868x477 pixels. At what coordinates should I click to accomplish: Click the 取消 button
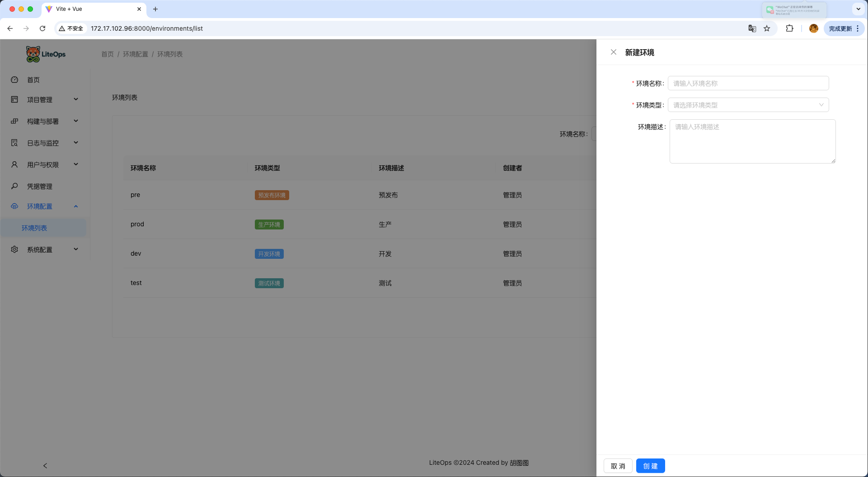click(618, 466)
